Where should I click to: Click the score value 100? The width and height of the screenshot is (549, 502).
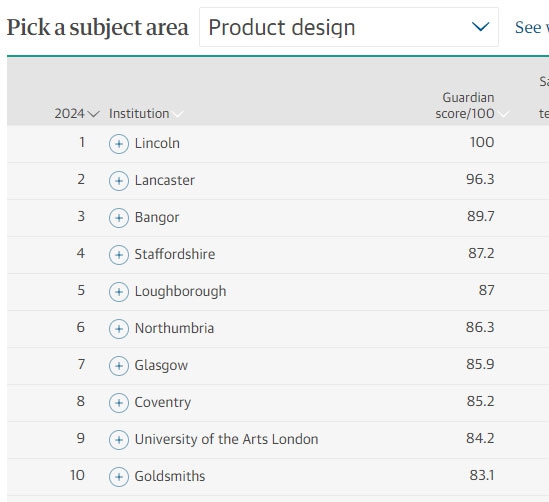point(482,142)
